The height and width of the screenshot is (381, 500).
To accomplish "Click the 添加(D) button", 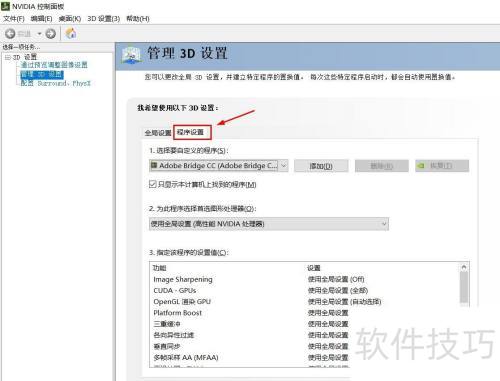I will point(321,166).
